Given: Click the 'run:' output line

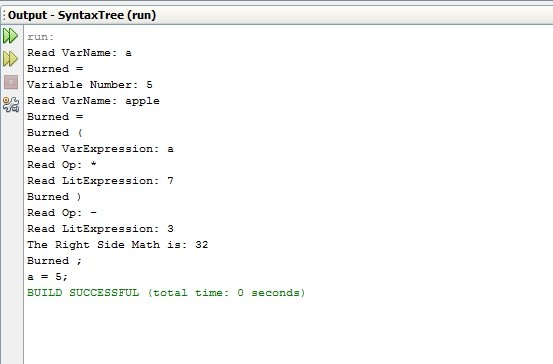Looking at the screenshot, I should [41, 37].
